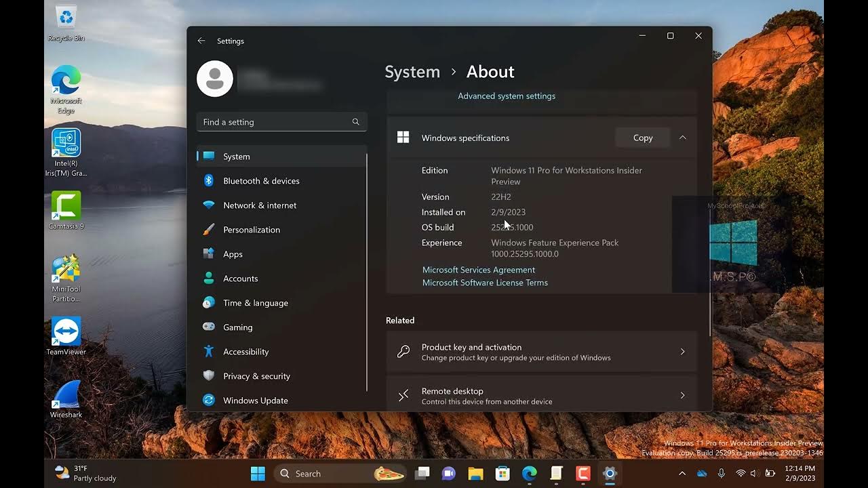Viewport: 868px width, 488px height.
Task: Click the user profile avatar in Settings
Action: click(x=215, y=79)
